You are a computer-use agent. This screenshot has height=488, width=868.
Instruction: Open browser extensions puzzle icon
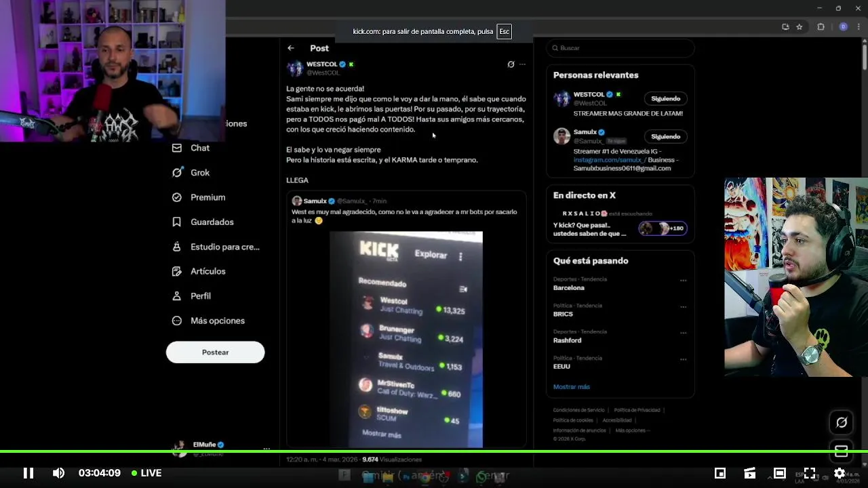[821, 27]
